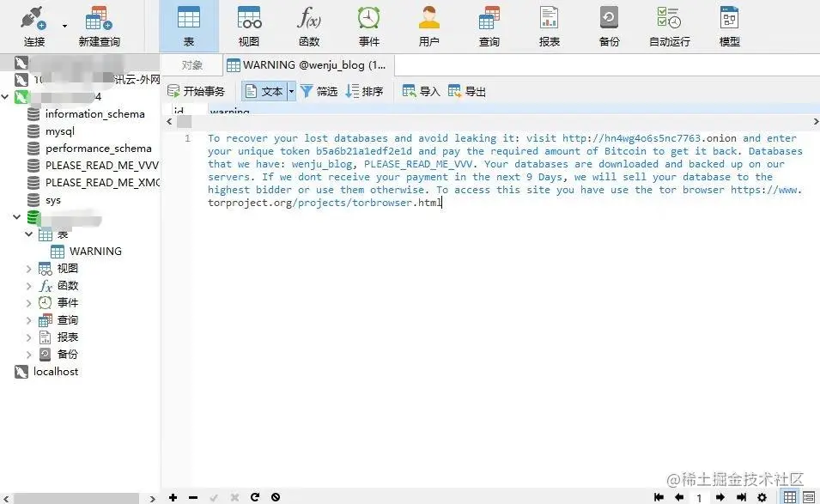Open the 连接 connection tool

[34, 26]
